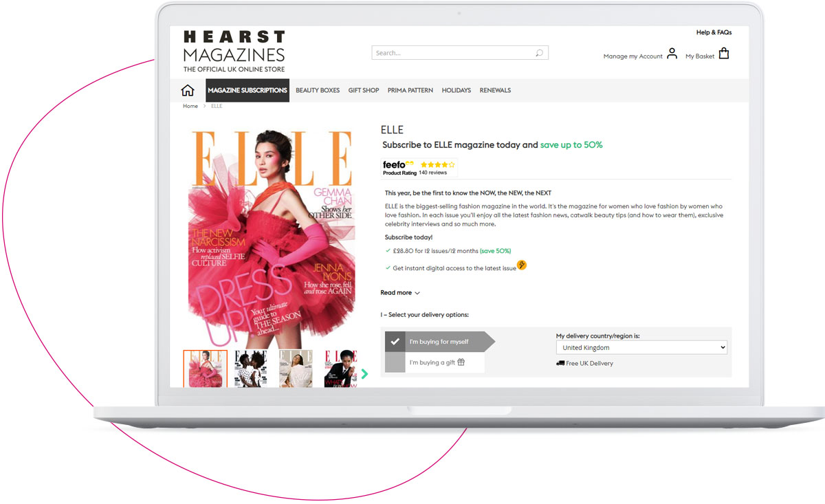Click the "Subscribe today!" heading
This screenshot has height=504, width=825.
[x=408, y=237]
